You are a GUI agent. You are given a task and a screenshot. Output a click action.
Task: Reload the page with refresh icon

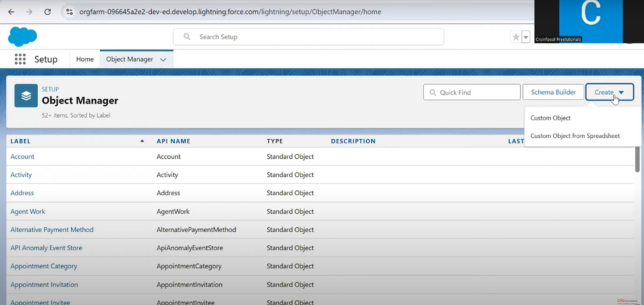pyautogui.click(x=47, y=12)
